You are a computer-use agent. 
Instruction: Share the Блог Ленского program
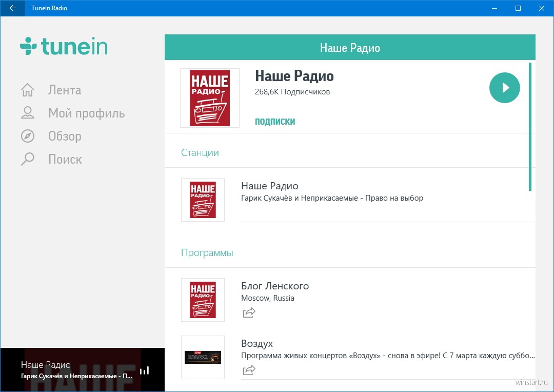(249, 312)
